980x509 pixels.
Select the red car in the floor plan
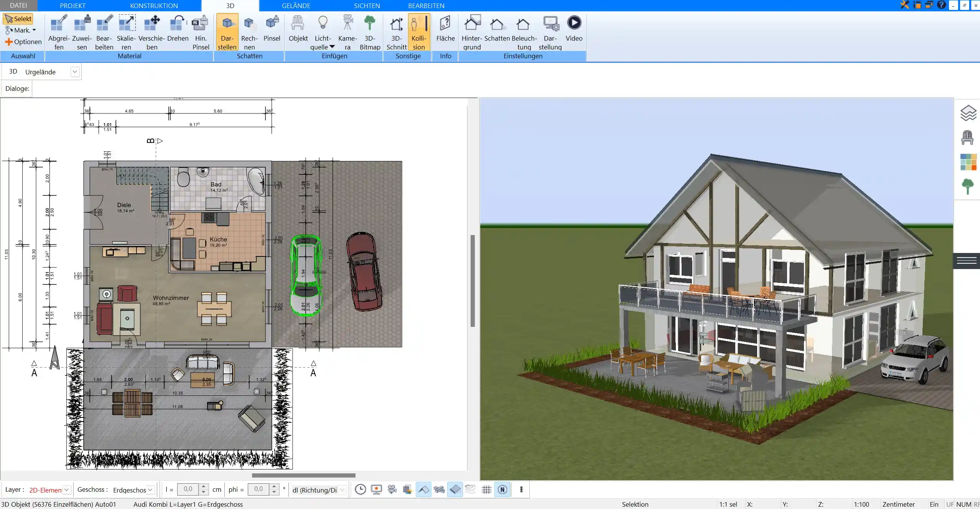[364, 271]
